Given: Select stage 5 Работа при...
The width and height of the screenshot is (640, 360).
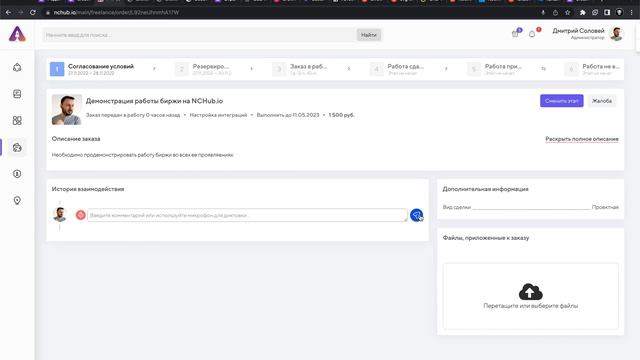Looking at the screenshot, I should 495,69.
